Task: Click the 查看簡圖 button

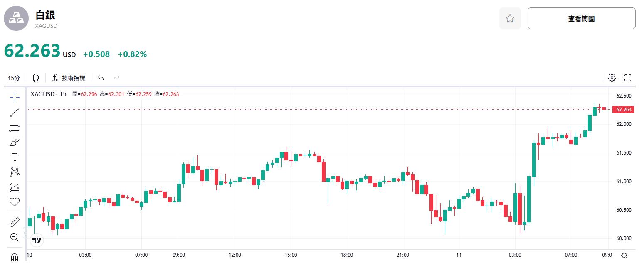Action: point(581,18)
